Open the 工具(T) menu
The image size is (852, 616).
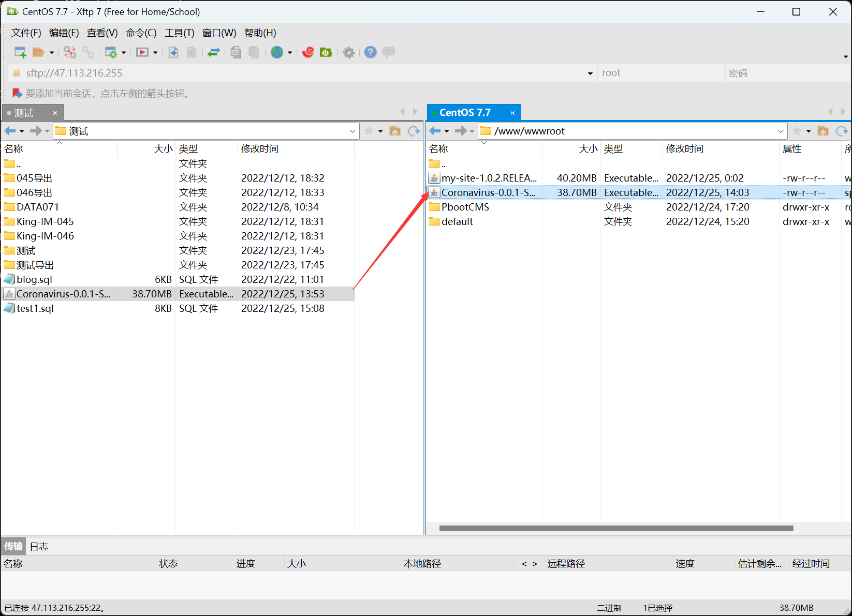tap(180, 33)
